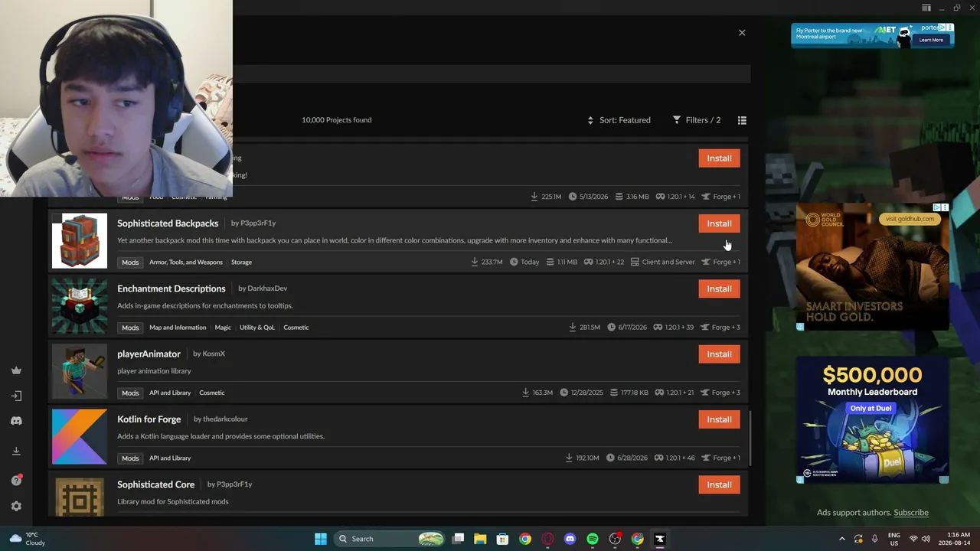Close the mod browser dialog
This screenshot has width=980, height=551.
tap(742, 33)
